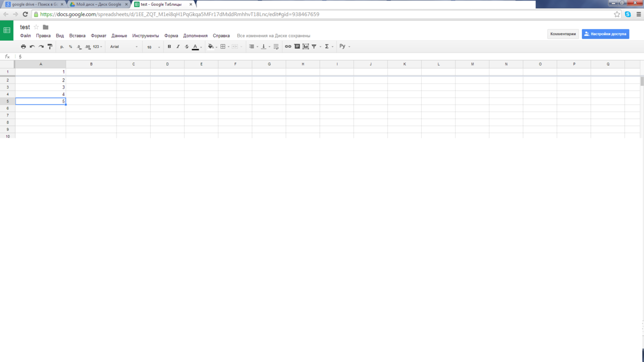Open the Данные menu
644x362 pixels.
pos(119,36)
